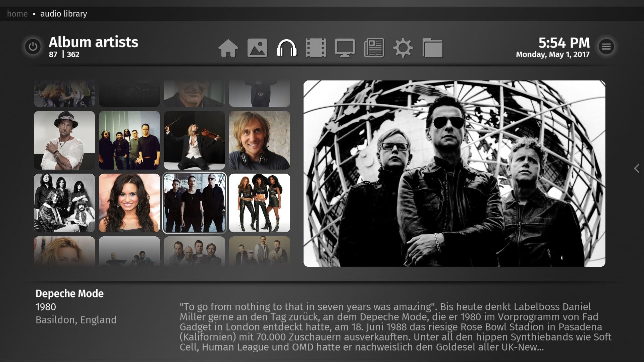This screenshot has height=362, width=644.
Task: Open the newspaper-style icon
Action: (374, 48)
